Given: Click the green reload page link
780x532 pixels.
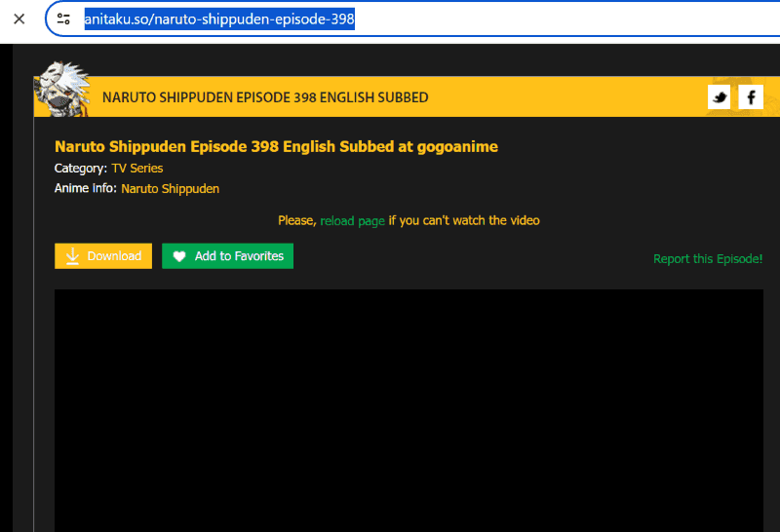Looking at the screenshot, I should click(x=352, y=221).
